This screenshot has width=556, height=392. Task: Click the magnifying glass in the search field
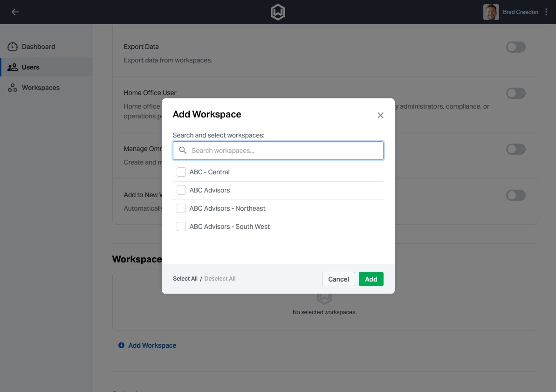point(183,150)
